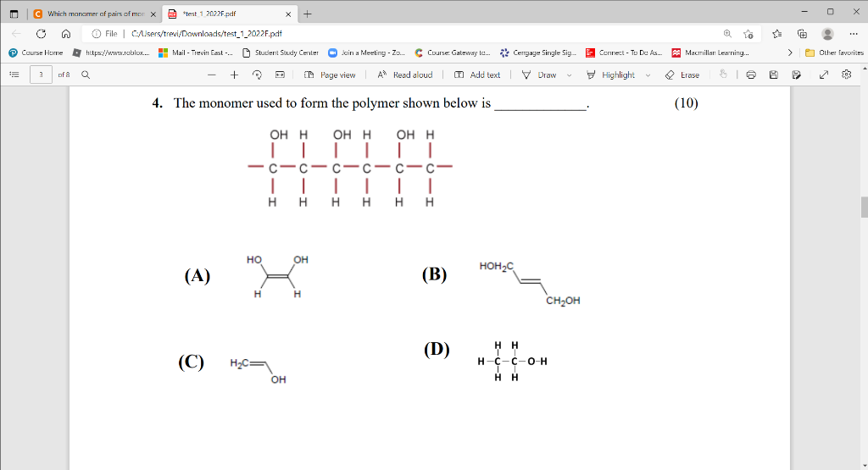Image resolution: width=868 pixels, height=470 pixels.
Task: Click the H2C label in structure C
Action: [239, 363]
